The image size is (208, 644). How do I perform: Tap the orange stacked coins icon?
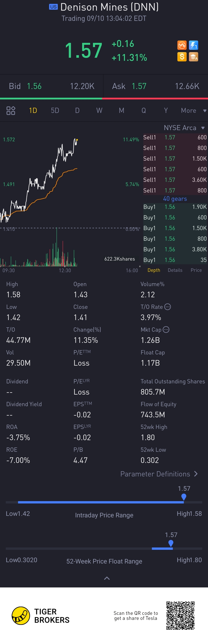tap(194, 57)
